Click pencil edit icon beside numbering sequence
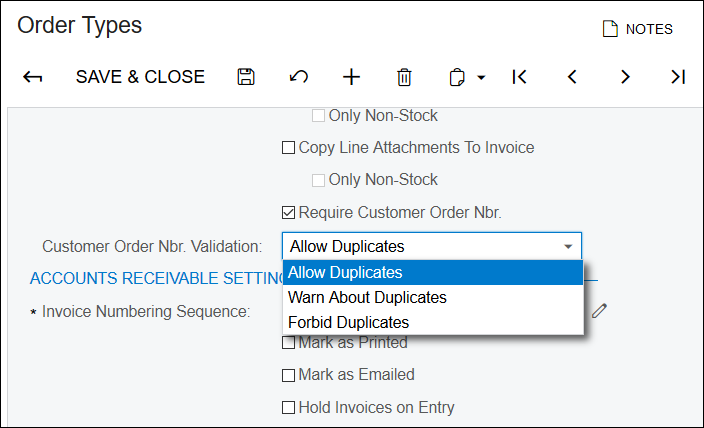704x428 pixels. pyautogui.click(x=599, y=311)
